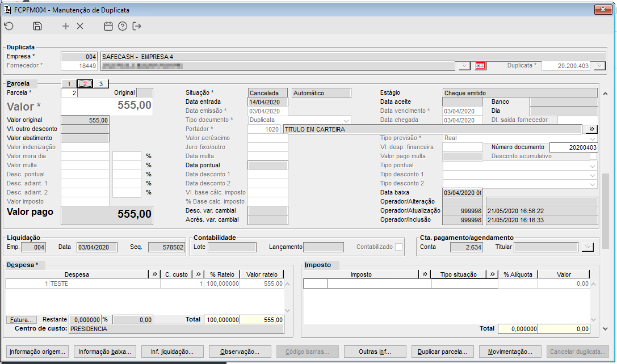This screenshot has height=364, width=617.
Task: Open the Tipo previsão dropdown
Action: tap(593, 138)
